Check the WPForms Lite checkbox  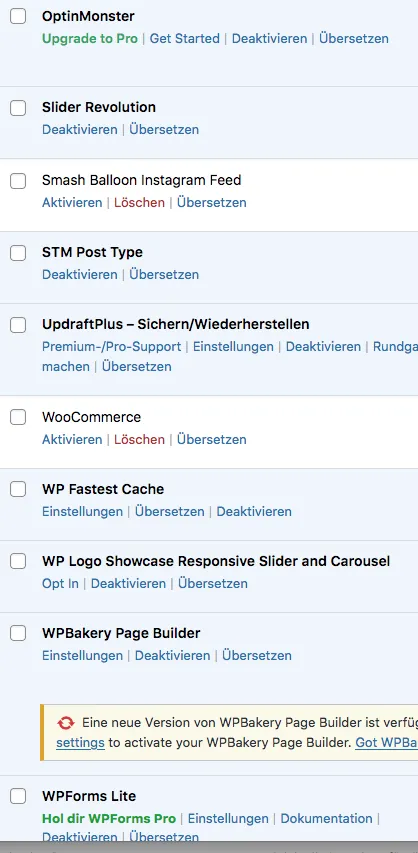(x=18, y=796)
